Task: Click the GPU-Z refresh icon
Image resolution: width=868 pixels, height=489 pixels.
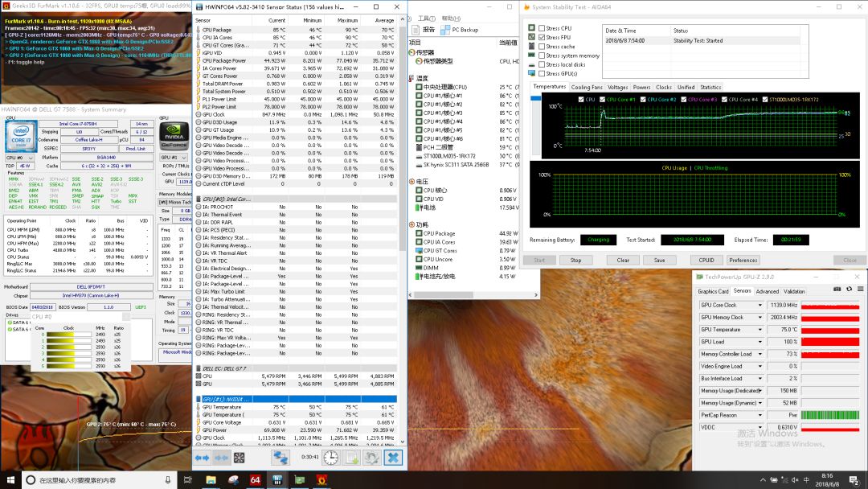Action: (x=848, y=290)
